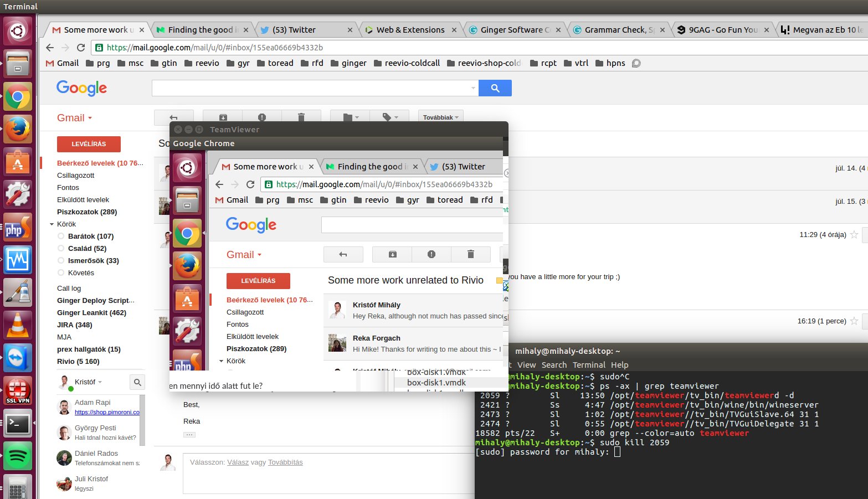The image size is (868, 499).
Task: Click the Chrome address bar URL
Action: pyautogui.click(x=215, y=48)
